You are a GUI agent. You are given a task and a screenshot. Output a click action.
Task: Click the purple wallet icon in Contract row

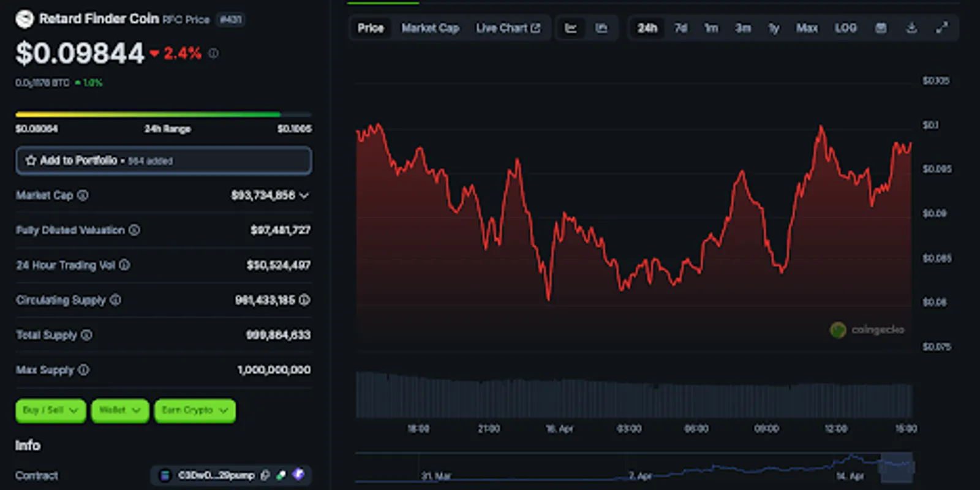(x=298, y=475)
